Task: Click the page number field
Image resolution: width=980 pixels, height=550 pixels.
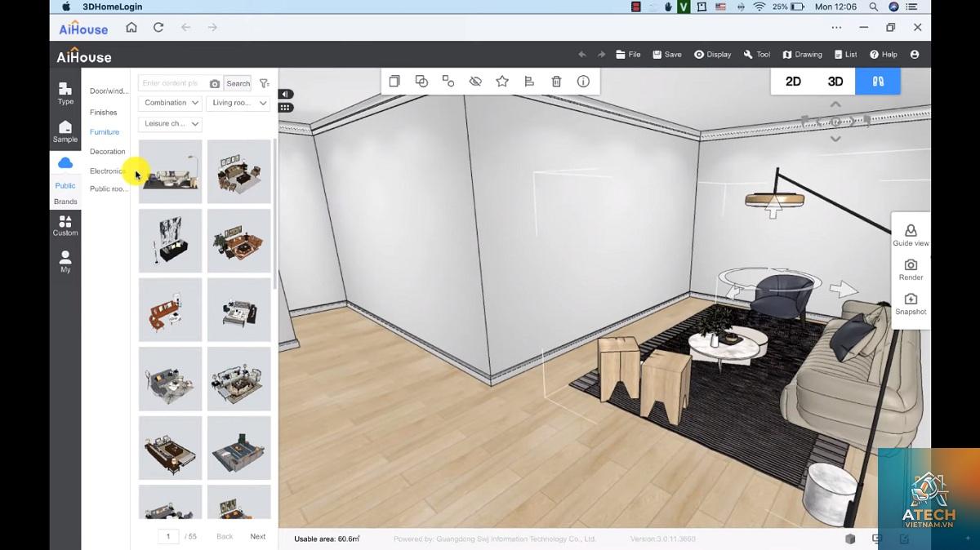Action: 168,536
